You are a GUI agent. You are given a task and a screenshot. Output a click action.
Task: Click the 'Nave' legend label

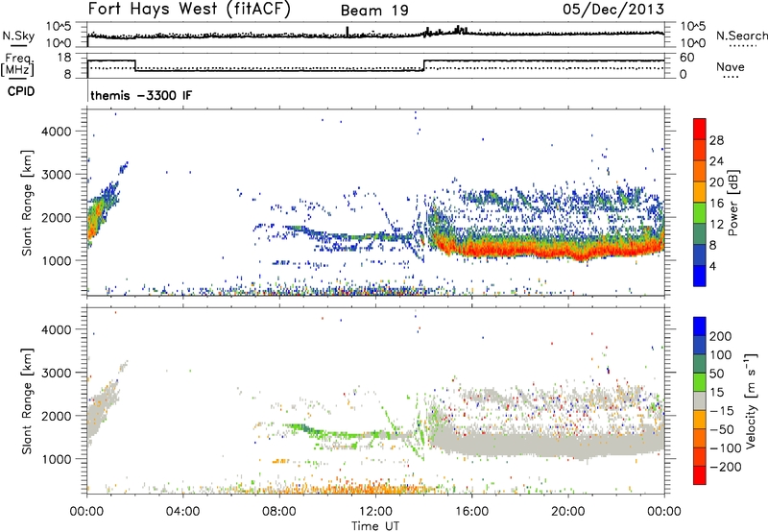(731, 66)
